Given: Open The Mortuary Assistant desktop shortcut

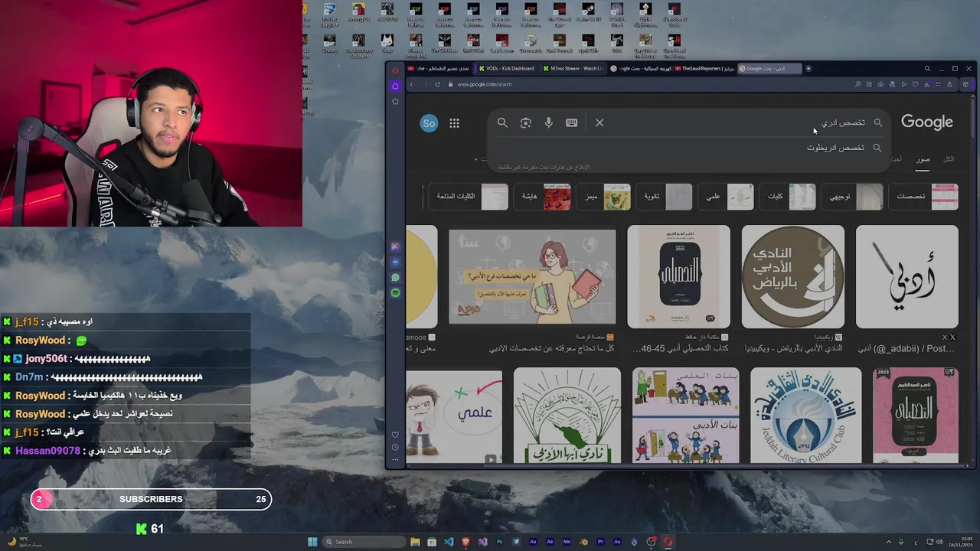Looking at the screenshot, I should pos(358,44).
